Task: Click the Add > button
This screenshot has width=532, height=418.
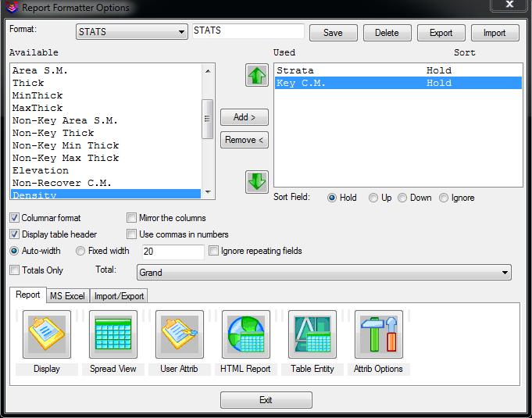Action: pyautogui.click(x=245, y=117)
